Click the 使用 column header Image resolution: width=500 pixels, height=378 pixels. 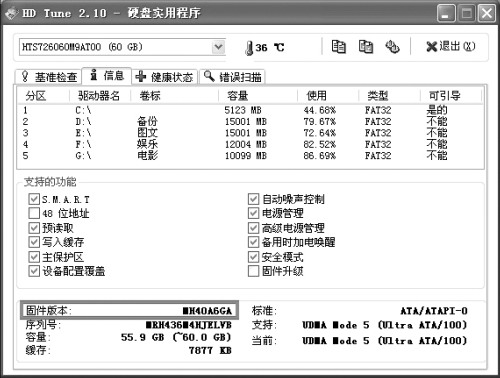coord(328,96)
